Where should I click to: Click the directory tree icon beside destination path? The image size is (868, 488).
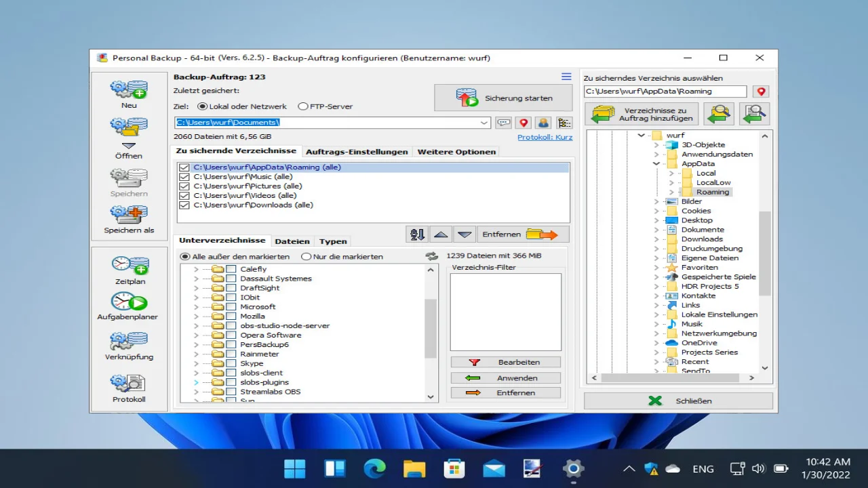click(564, 123)
